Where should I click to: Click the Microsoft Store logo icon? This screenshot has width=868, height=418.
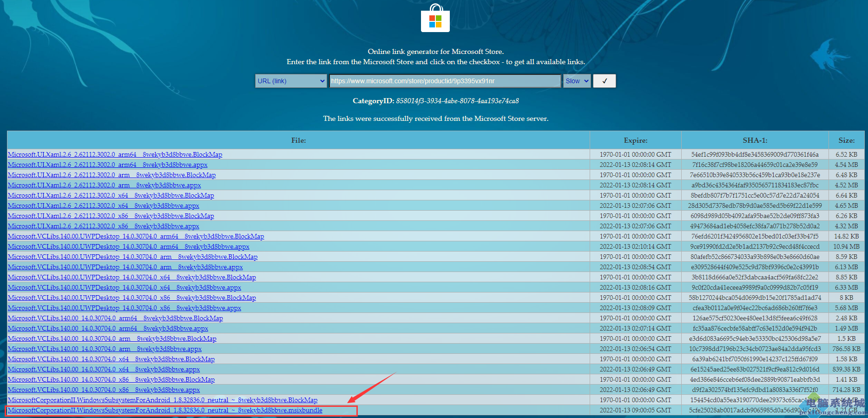[435, 18]
